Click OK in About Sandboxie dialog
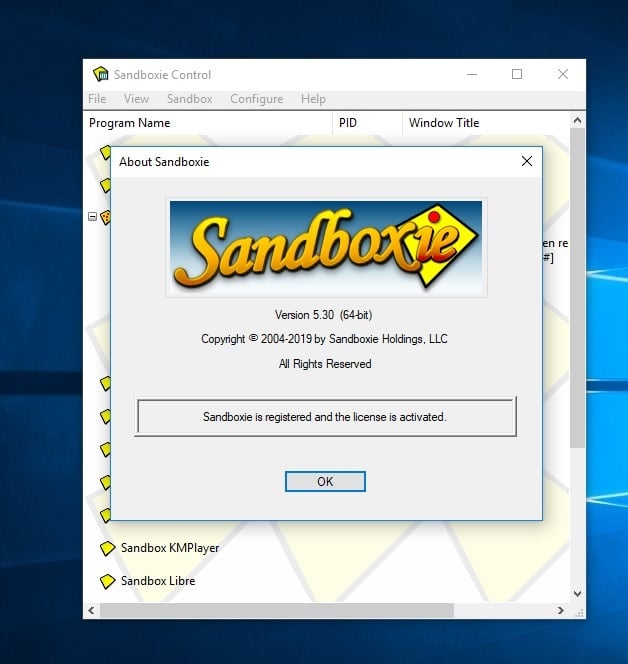 (325, 481)
